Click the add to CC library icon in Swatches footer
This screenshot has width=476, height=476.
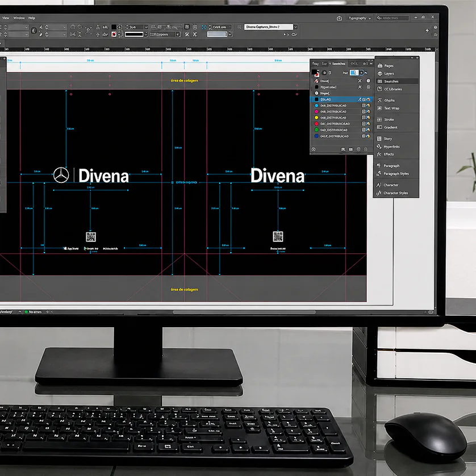314,149
